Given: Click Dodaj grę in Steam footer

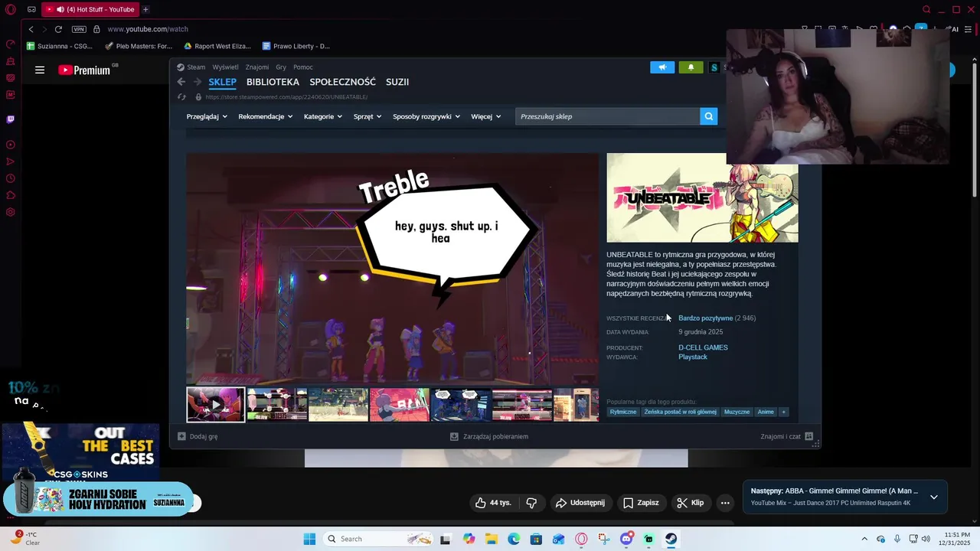Looking at the screenshot, I should coord(198,436).
